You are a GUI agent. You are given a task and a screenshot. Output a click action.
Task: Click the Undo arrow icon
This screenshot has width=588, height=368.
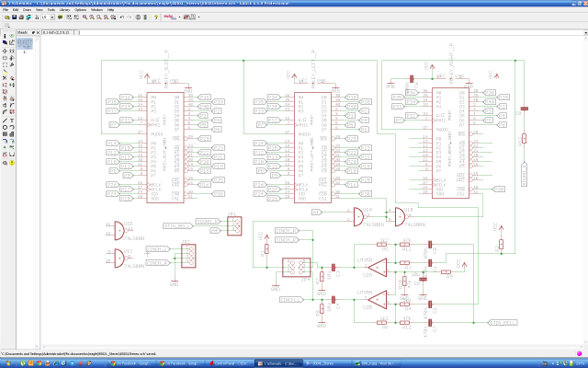(x=122, y=17)
